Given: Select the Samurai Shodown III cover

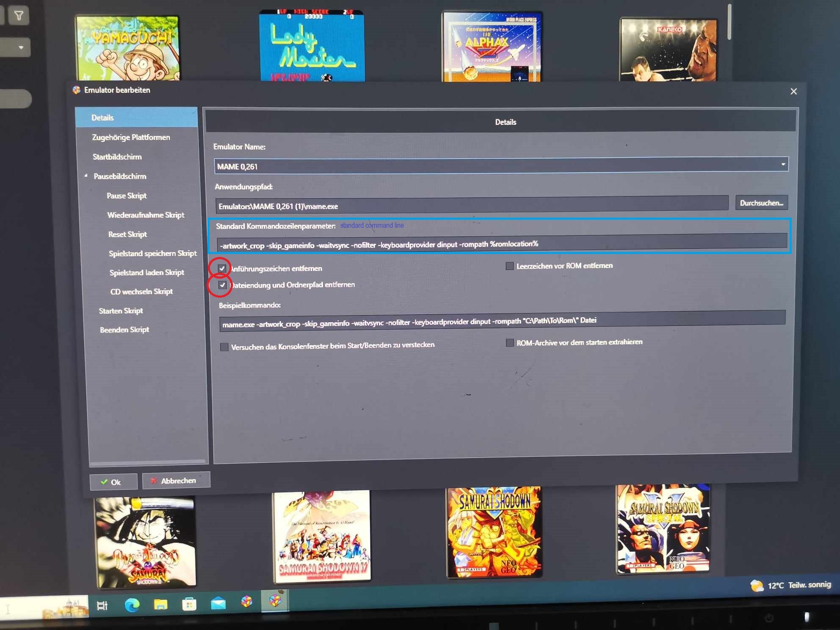Looking at the screenshot, I should 146,542.
